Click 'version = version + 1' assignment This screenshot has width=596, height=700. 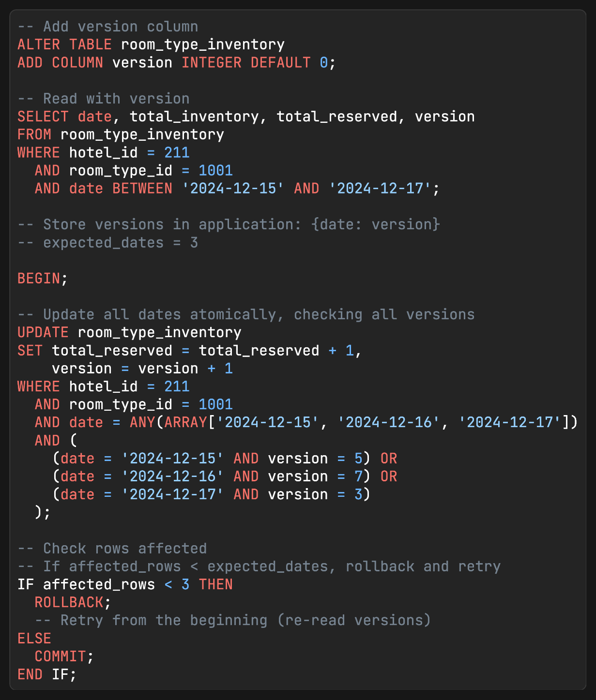click(142, 369)
